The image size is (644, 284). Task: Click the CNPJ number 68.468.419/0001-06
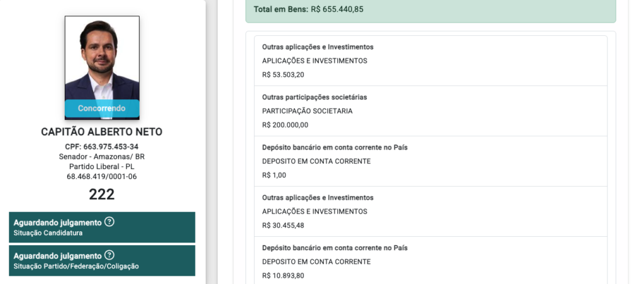click(x=102, y=177)
